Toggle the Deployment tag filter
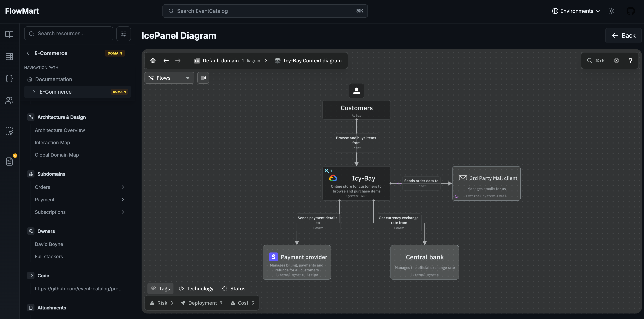Screen dimensions: 644x319 click(202, 303)
